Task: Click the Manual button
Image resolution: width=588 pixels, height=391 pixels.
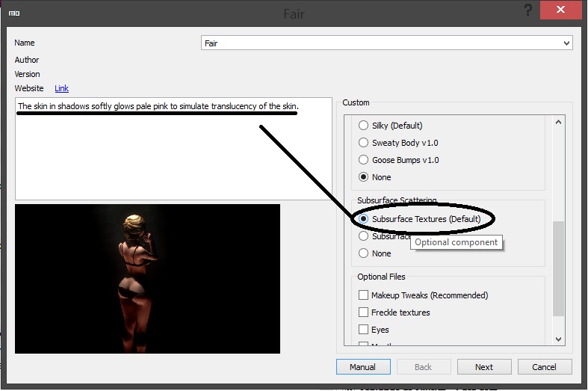Action: (x=363, y=367)
